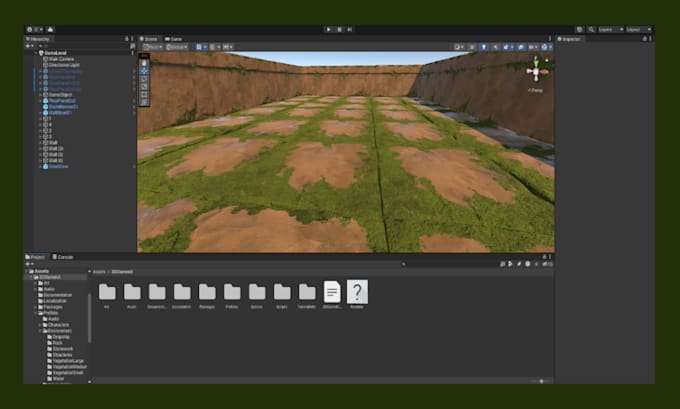Open the Layers dropdown
Screen dimensions: 680x409
coord(611,29)
